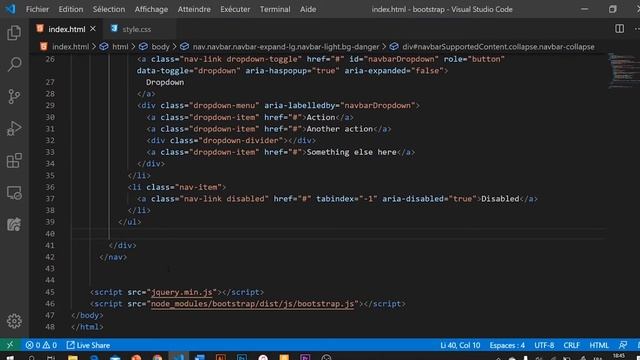Open the Terminal menu

pos(275,9)
